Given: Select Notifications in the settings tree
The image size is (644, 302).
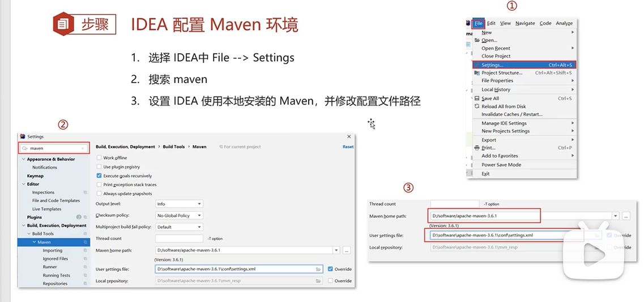Looking at the screenshot, I should [45, 167].
